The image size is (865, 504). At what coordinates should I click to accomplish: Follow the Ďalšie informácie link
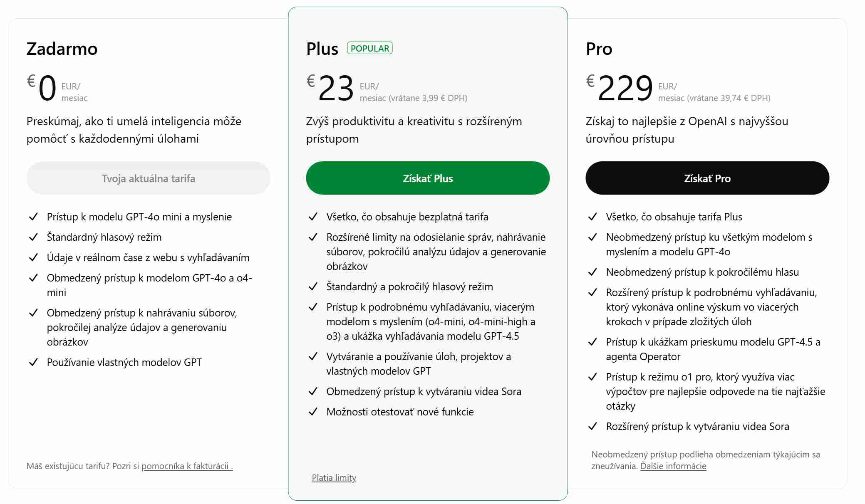[x=673, y=466]
